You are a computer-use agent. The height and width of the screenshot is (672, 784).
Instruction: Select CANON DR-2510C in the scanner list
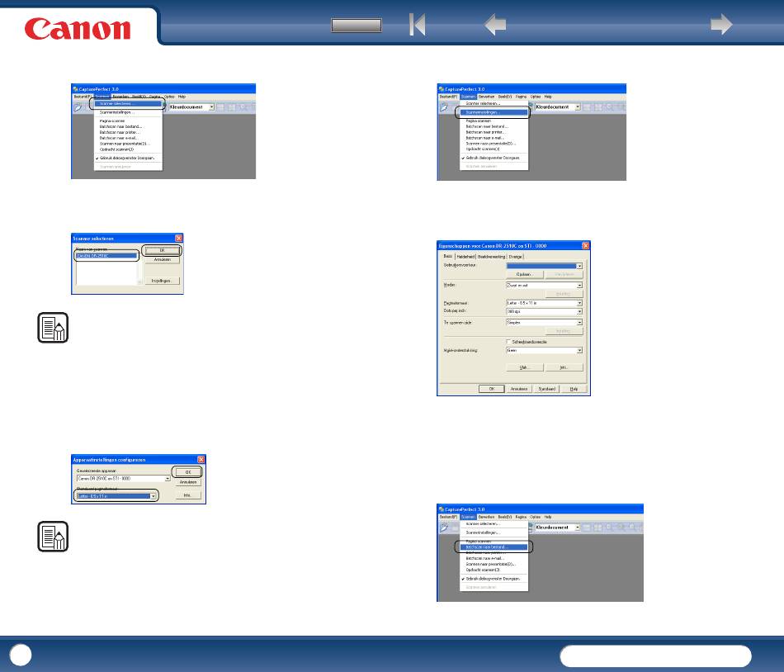click(106, 255)
